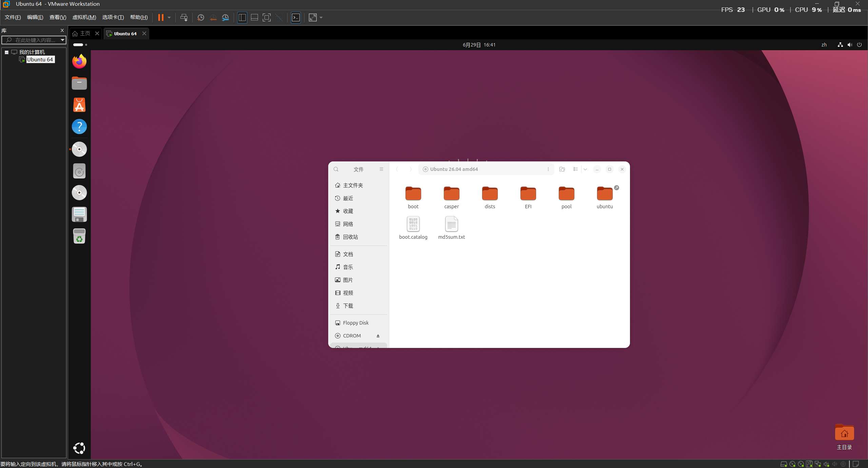Screen dimensions: 868x468
Task: Click the stretch guest display icon
Action: pyautogui.click(x=313, y=18)
